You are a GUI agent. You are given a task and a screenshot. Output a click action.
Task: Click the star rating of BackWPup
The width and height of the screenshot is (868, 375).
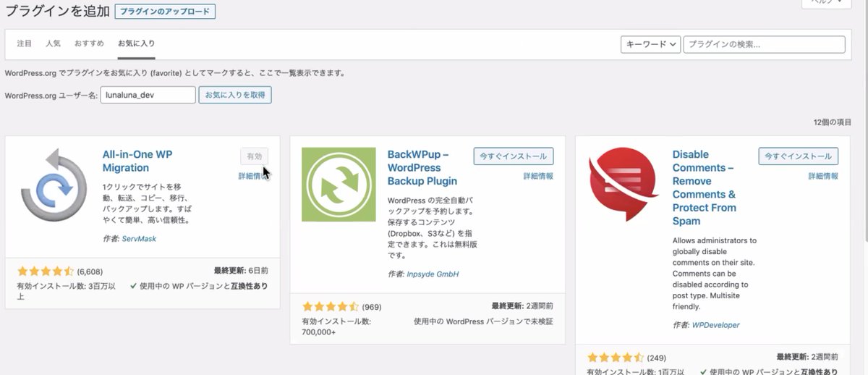pyautogui.click(x=330, y=307)
